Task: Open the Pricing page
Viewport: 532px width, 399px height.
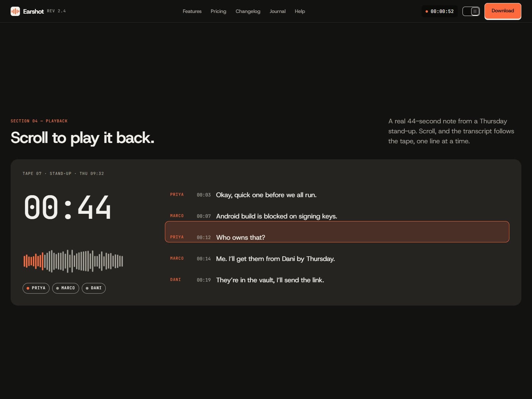Action: tap(218, 11)
